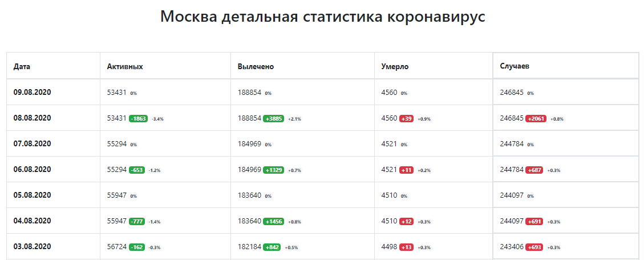Click the green +1456 recovered badge
This screenshot has width=644, height=260.
(x=273, y=222)
